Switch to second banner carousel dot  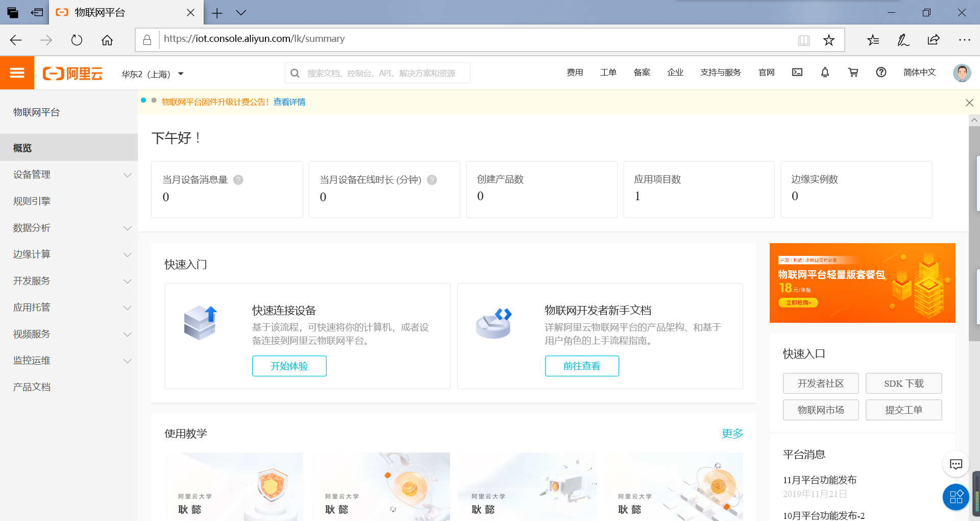click(x=154, y=100)
